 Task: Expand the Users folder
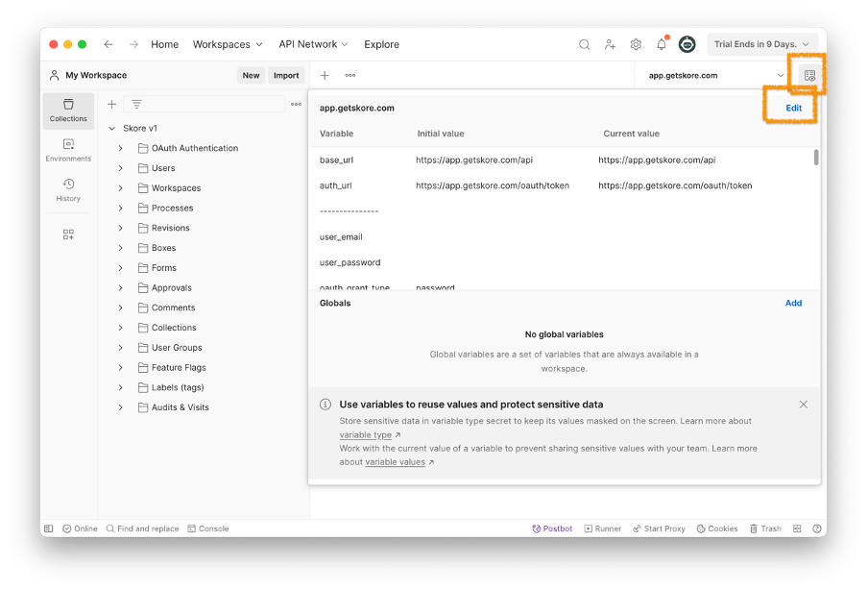click(x=120, y=168)
